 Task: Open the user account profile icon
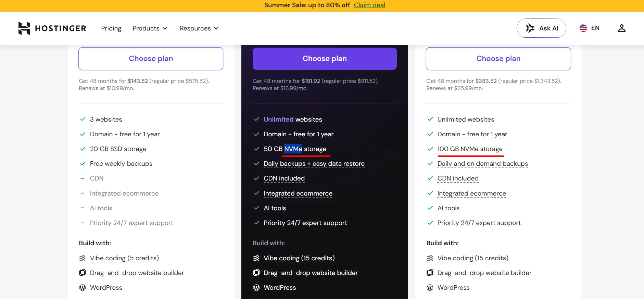coord(622,28)
